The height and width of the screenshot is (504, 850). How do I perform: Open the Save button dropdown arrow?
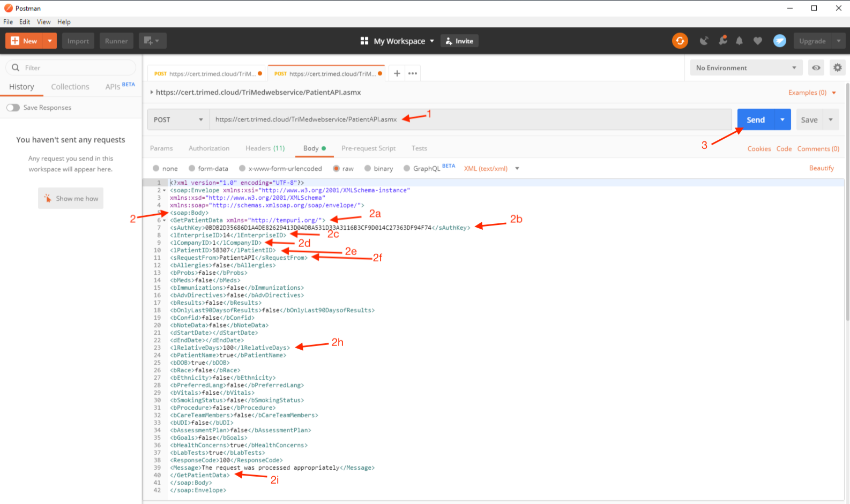831,119
